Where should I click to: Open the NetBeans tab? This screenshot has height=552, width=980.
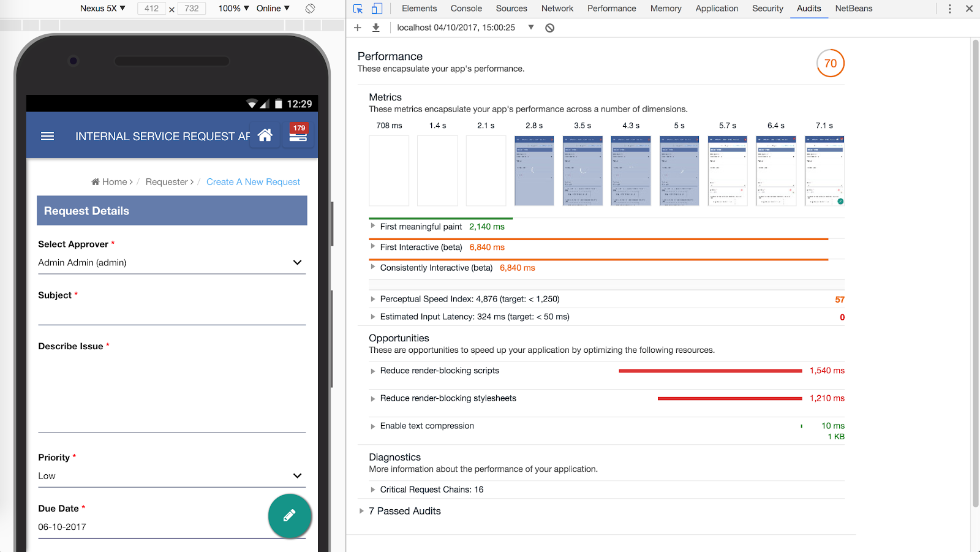(x=854, y=9)
